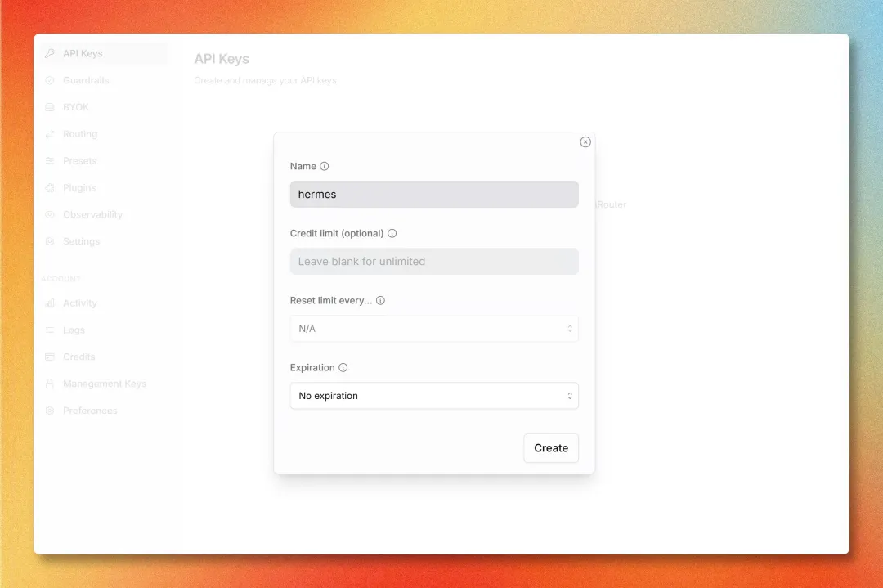The image size is (883, 588).
Task: Open Management Keys in the sidebar
Action: click(104, 384)
